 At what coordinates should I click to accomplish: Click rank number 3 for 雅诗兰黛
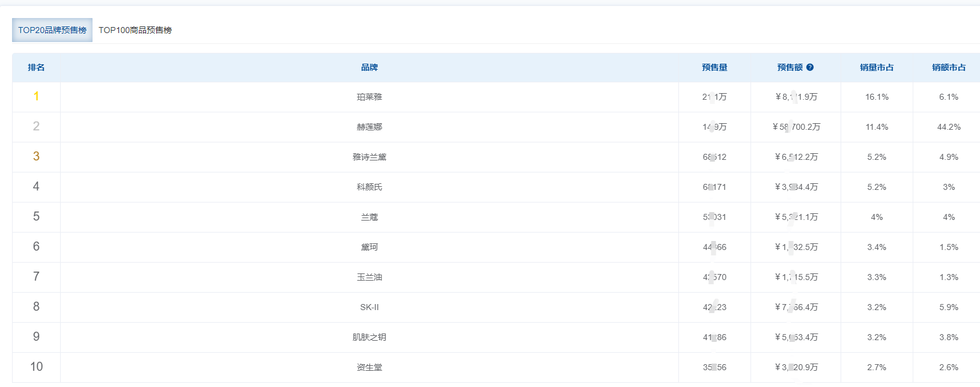(36, 156)
